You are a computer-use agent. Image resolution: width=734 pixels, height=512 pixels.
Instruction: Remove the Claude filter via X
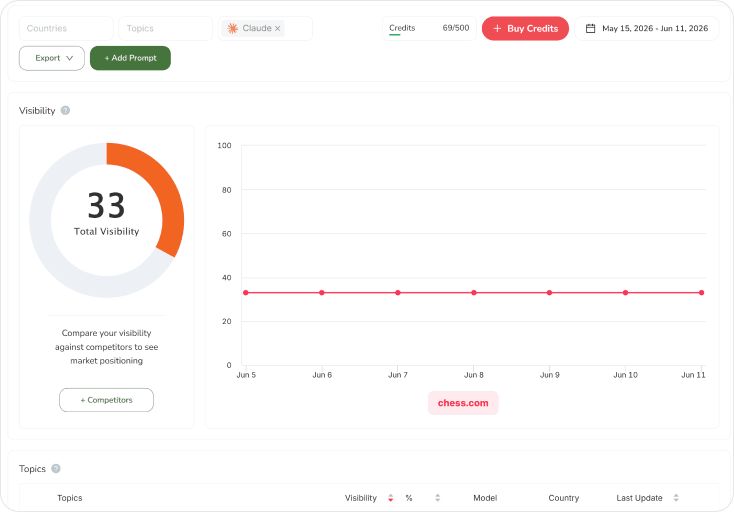click(x=278, y=29)
